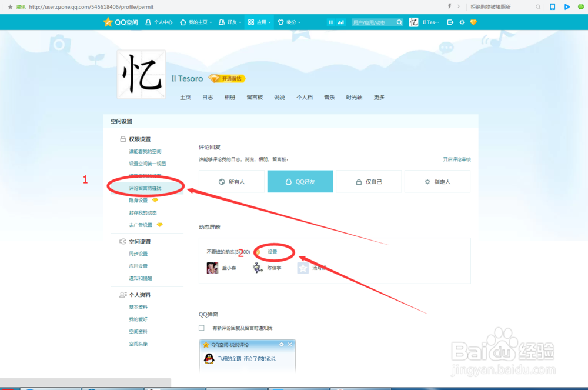Click the blue mobile phone icon in the browser bar
Viewport: 588px width, 390px height.
point(552,6)
